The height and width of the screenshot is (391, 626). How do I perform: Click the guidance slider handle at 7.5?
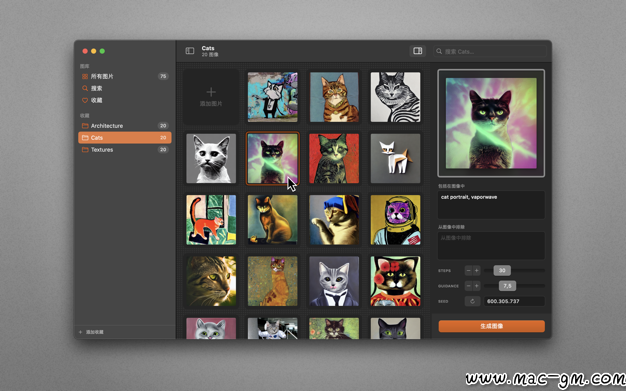tap(507, 286)
